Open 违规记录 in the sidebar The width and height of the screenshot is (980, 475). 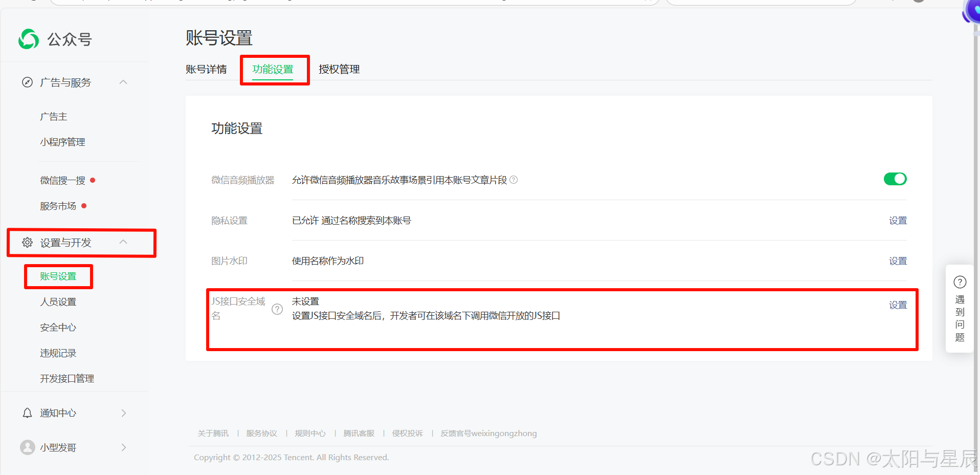58,353
